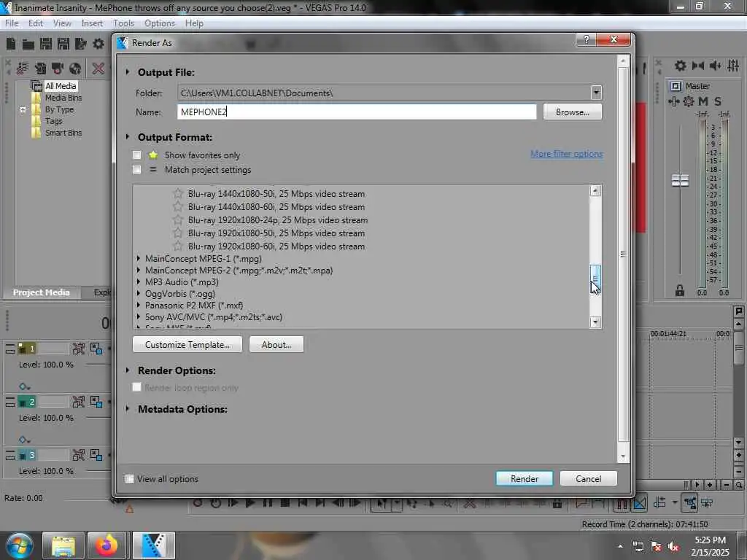This screenshot has width=747, height=560.
Task: Collapse the Render Options section
Action: point(128,370)
